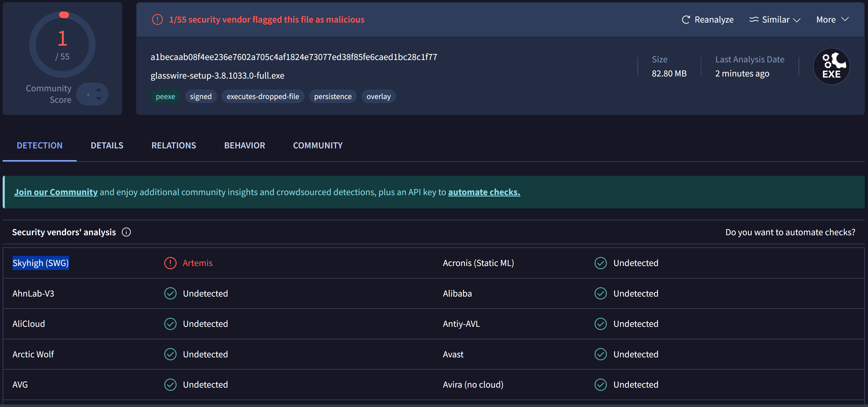Click the check icon in AliCloud row
This screenshot has width=868, height=407.
(x=170, y=324)
